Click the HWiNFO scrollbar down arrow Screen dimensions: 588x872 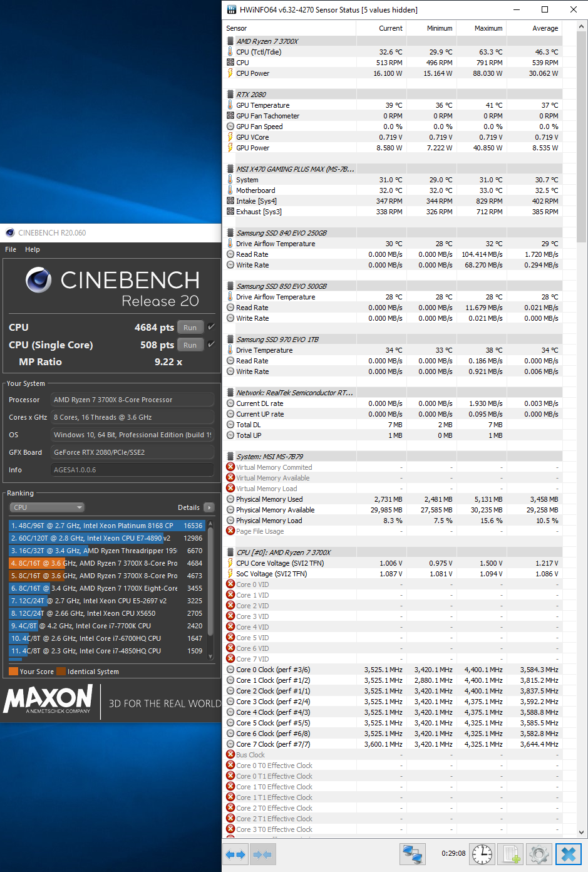coord(582,833)
